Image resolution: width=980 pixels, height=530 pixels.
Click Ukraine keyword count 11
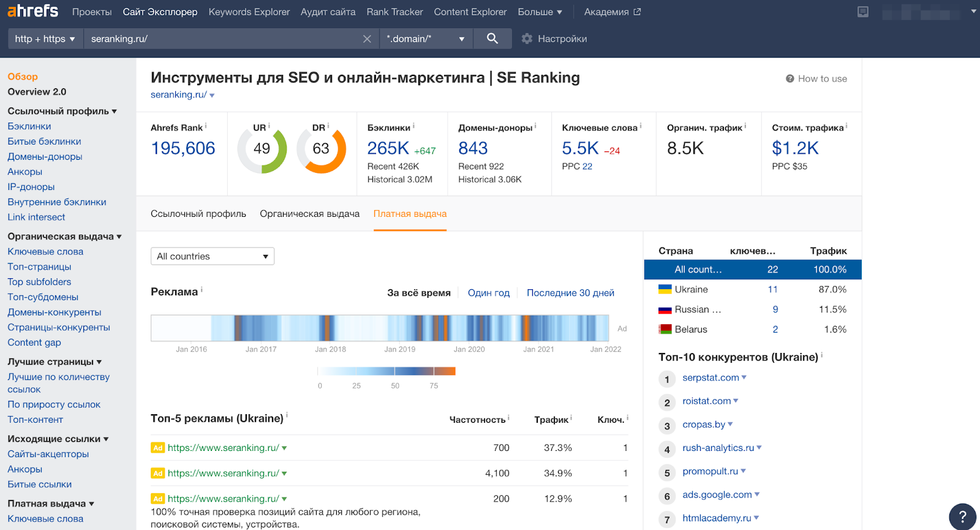[773, 289]
